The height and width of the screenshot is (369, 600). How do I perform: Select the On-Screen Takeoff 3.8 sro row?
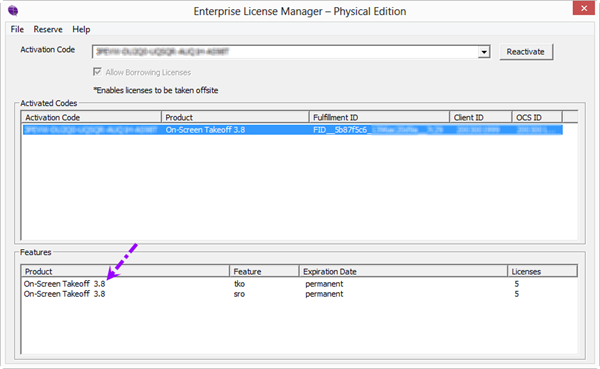pyautogui.click(x=299, y=294)
